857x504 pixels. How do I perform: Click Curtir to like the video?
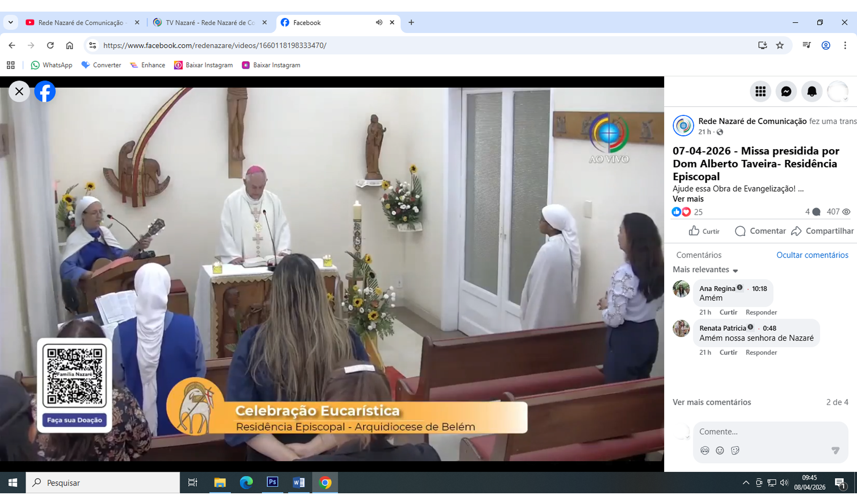point(704,231)
